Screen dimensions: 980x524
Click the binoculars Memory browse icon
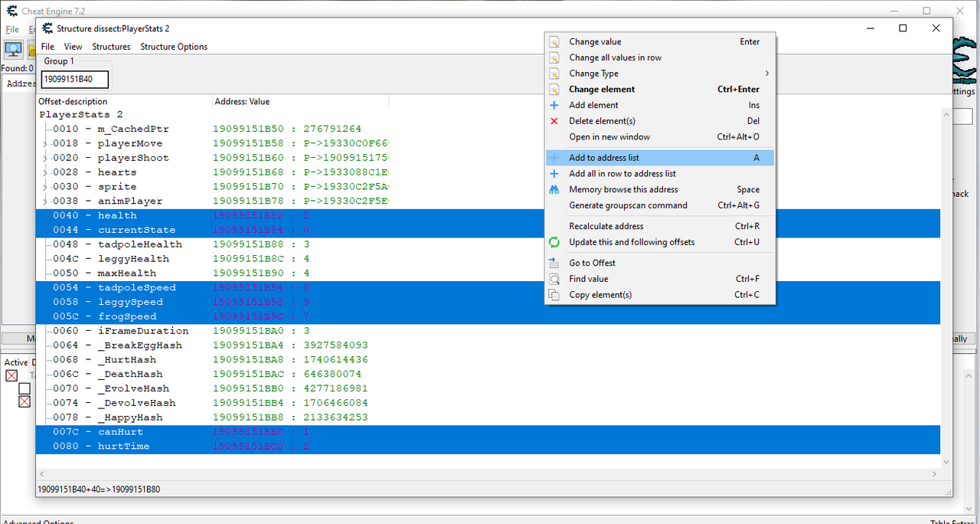tap(554, 189)
